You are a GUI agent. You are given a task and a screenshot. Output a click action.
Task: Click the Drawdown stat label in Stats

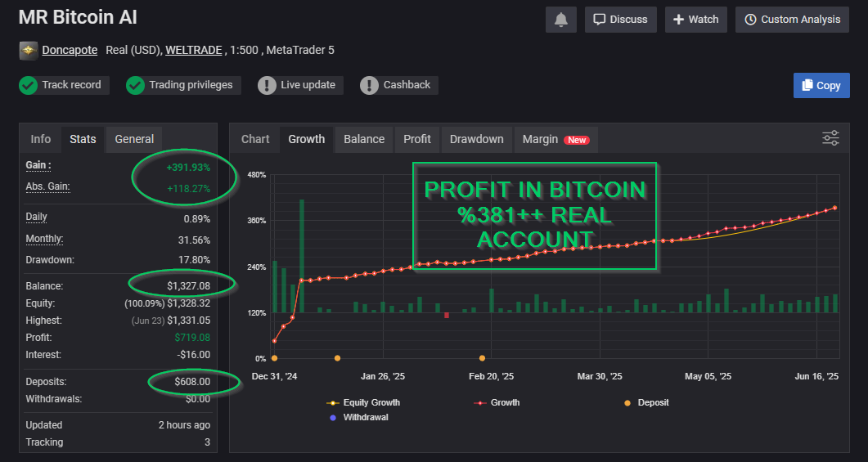(x=50, y=259)
